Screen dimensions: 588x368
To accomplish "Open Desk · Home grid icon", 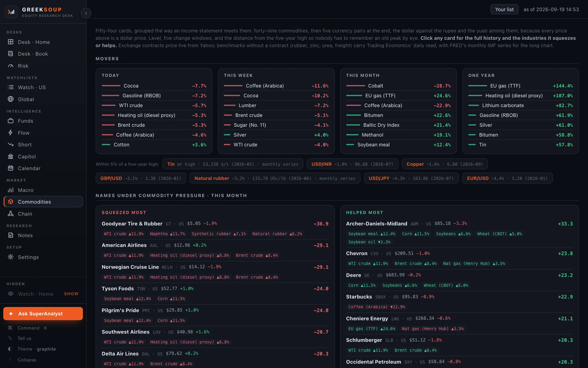I will pyautogui.click(x=11, y=42).
